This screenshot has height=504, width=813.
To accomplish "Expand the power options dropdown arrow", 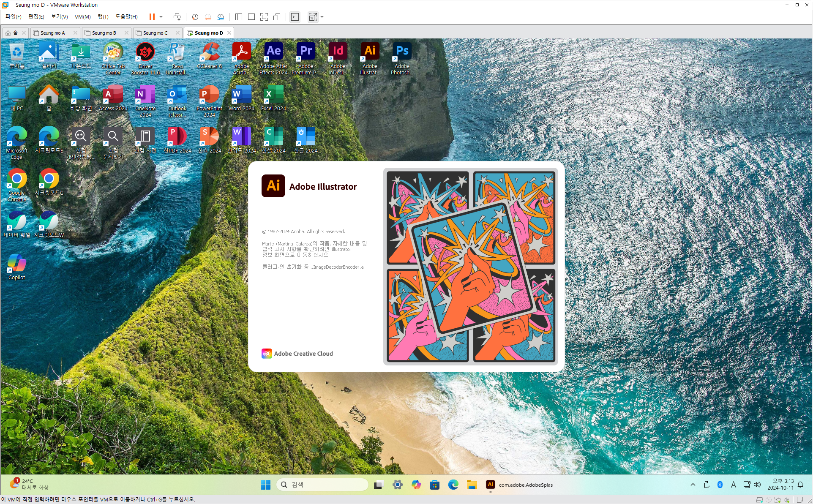I will coord(161,17).
